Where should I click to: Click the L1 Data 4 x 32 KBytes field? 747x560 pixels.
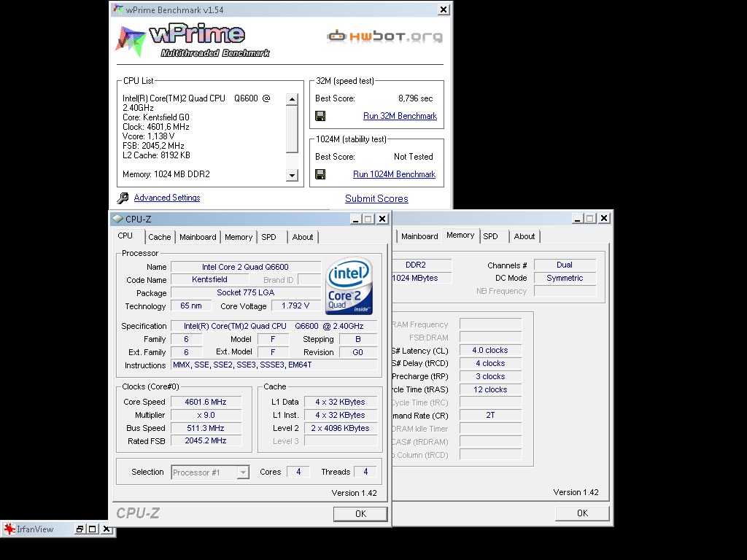[x=340, y=402]
